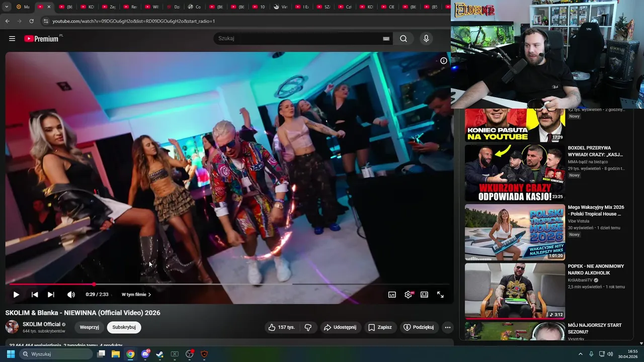Open Discord from taskbar
The image size is (644, 362).
pyautogui.click(x=145, y=354)
